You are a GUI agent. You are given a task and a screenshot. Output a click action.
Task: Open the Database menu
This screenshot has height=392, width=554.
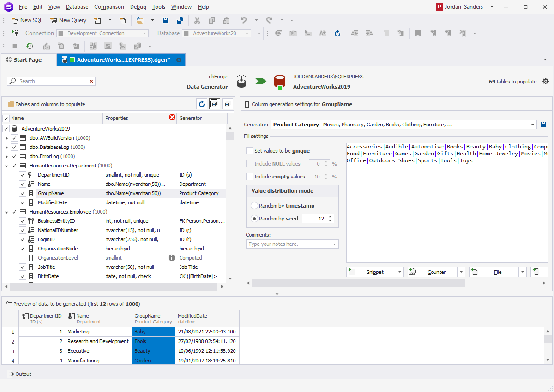[77, 7]
